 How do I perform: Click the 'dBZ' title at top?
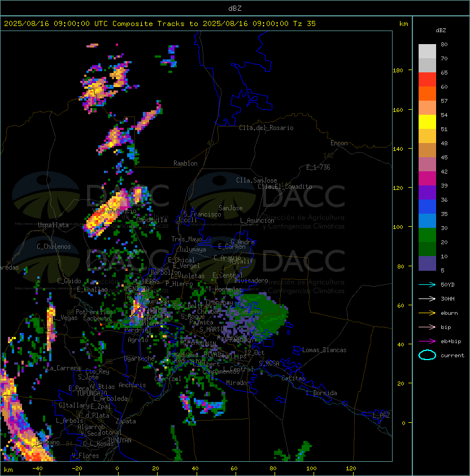[x=235, y=8]
